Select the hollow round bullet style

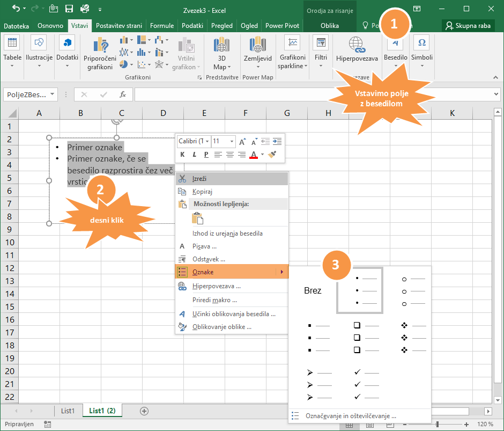pos(413,291)
